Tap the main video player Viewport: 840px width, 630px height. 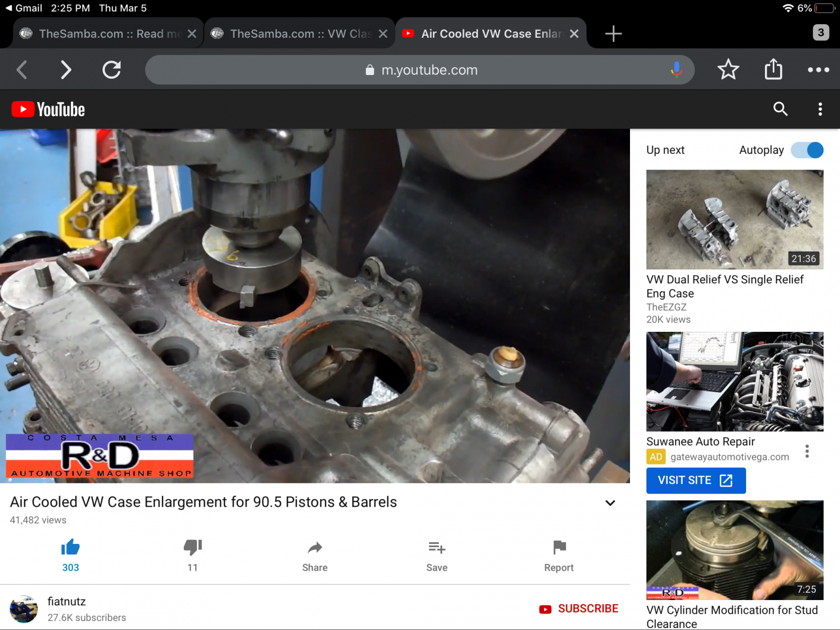click(315, 306)
